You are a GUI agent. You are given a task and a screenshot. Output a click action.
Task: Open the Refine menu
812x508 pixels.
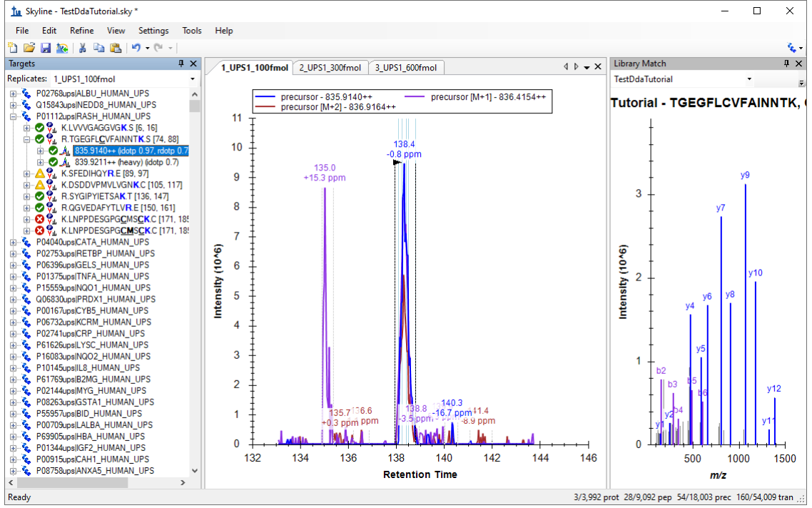tap(81, 31)
